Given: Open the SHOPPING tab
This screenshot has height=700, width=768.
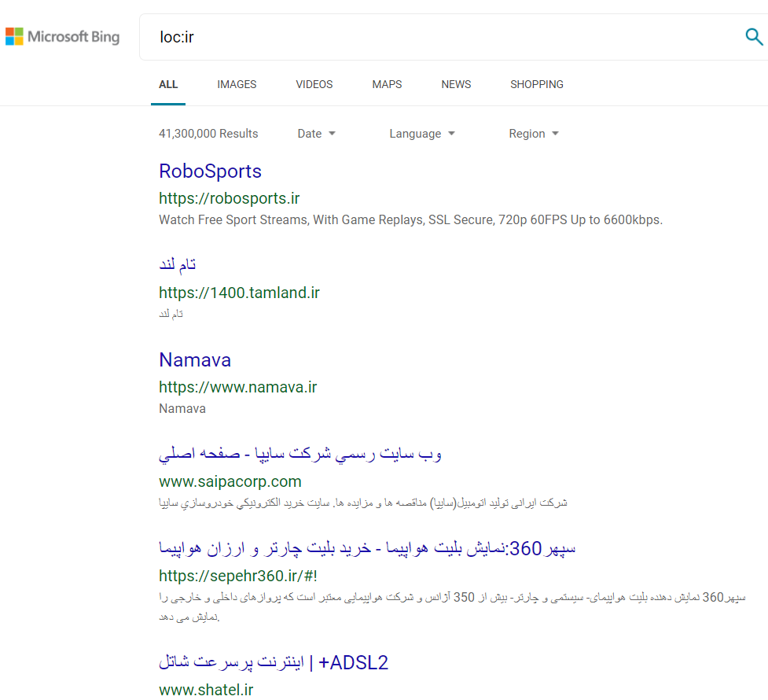Looking at the screenshot, I should coord(537,84).
